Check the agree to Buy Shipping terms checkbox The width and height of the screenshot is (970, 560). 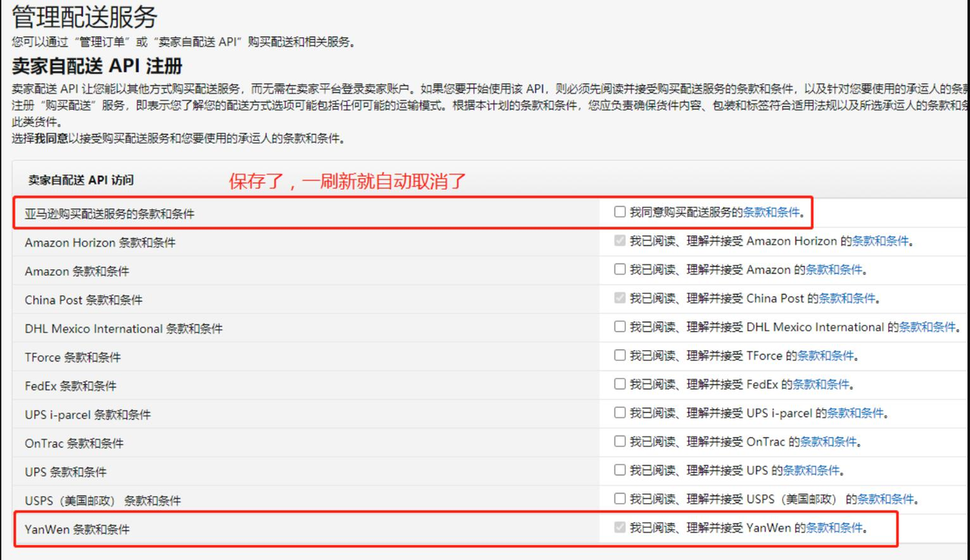tap(620, 212)
